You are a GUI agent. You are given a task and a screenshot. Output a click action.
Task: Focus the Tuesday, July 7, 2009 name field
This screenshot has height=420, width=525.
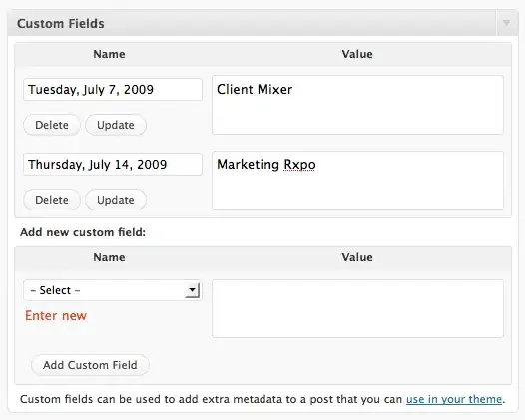tap(113, 90)
